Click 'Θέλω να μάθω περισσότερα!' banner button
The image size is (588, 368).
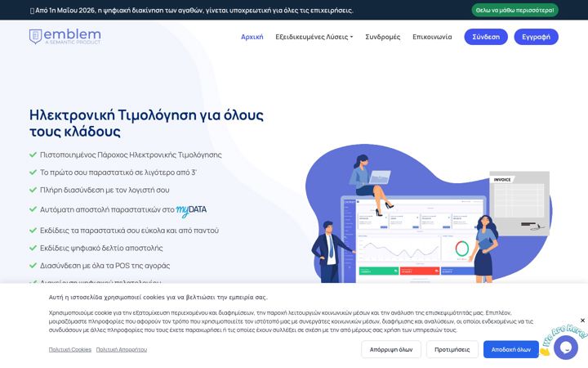(514, 10)
